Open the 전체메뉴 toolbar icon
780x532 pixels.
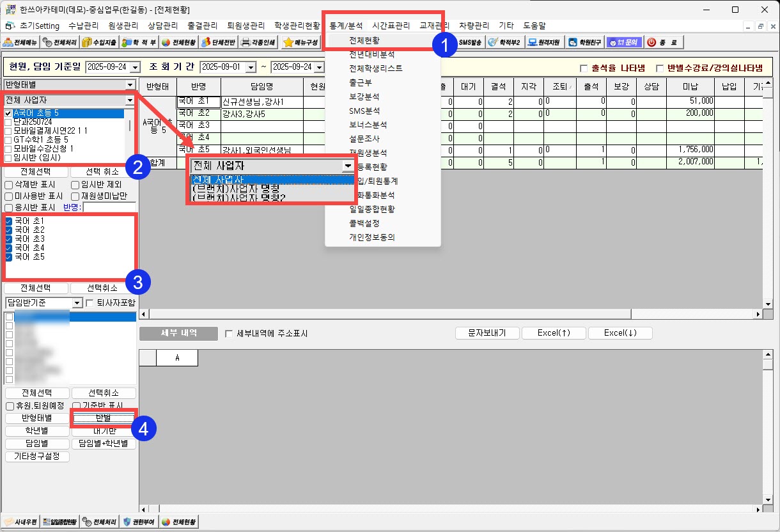[x=20, y=43]
